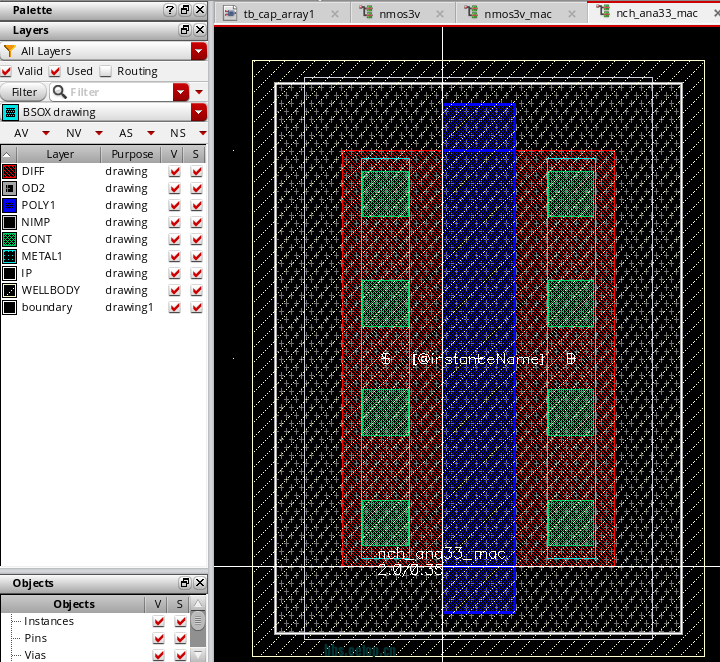The width and height of the screenshot is (720, 662).
Task: Toggle selectability of the METAL1 layer
Action: [x=197, y=256]
